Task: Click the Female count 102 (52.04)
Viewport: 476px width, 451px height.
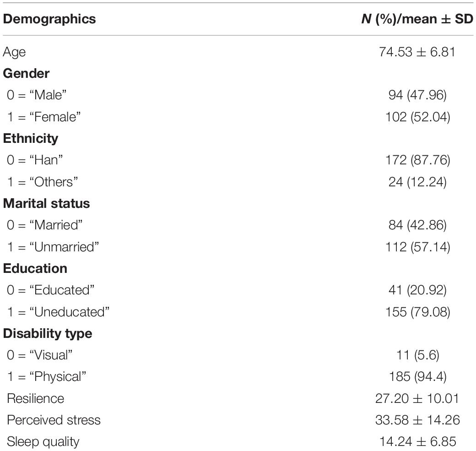Action: 417,117
